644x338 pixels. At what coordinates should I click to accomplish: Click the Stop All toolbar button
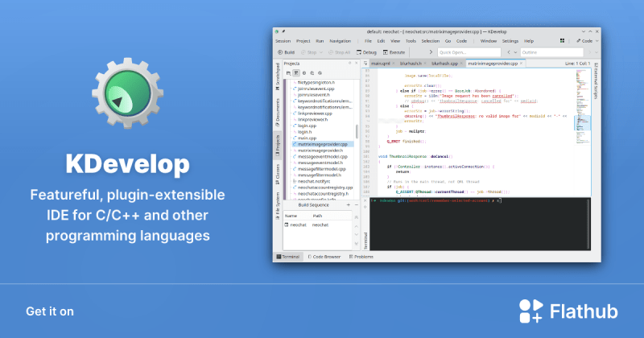click(339, 52)
